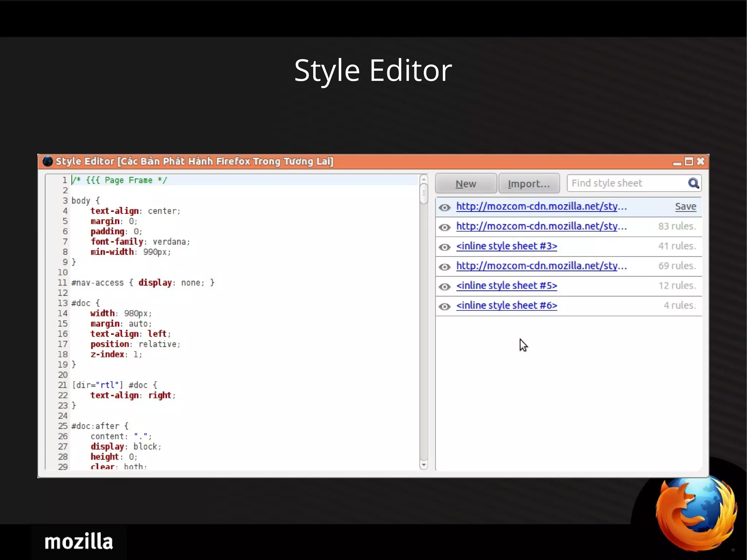Close the Style Editor window
The image size is (747, 560).
701,162
